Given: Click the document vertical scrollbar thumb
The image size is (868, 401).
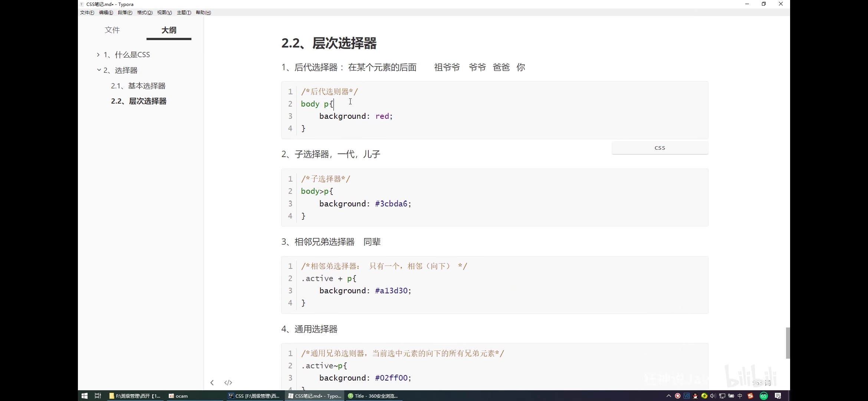Looking at the screenshot, I should pos(788,343).
